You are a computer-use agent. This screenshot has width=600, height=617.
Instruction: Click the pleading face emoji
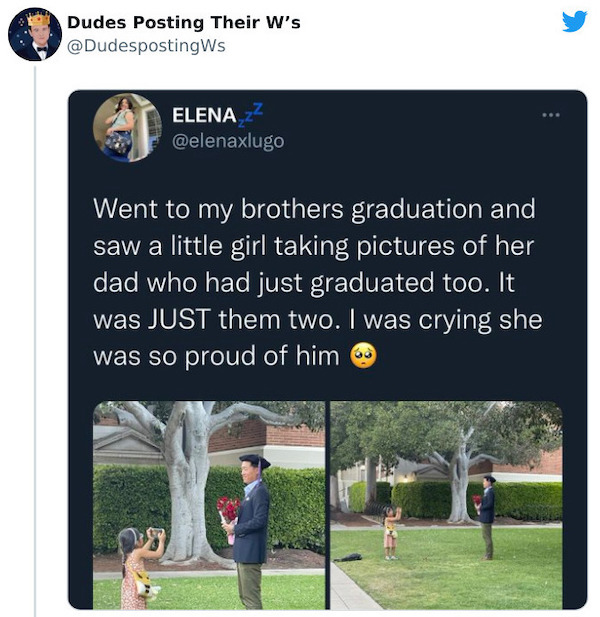[x=363, y=355]
